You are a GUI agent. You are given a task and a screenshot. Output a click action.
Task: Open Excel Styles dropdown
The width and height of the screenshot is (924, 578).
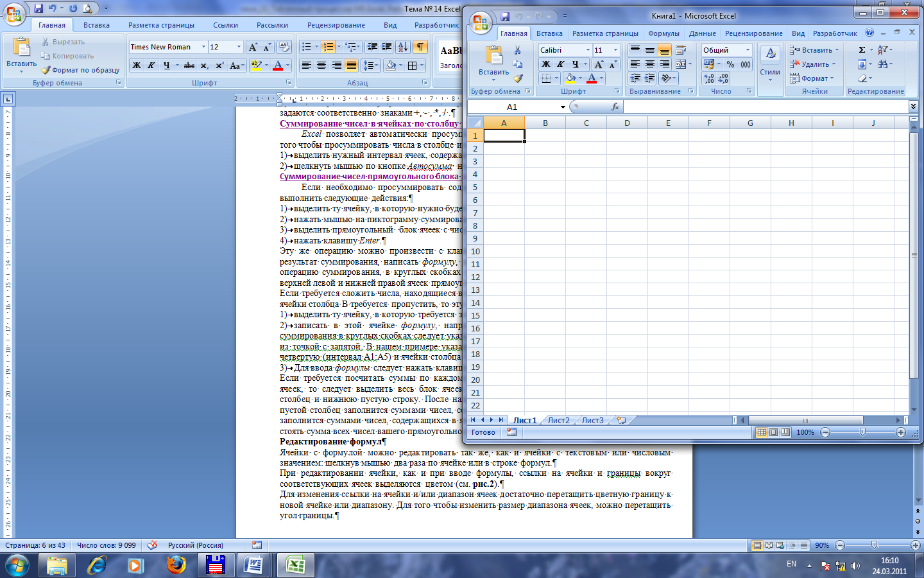(770, 62)
